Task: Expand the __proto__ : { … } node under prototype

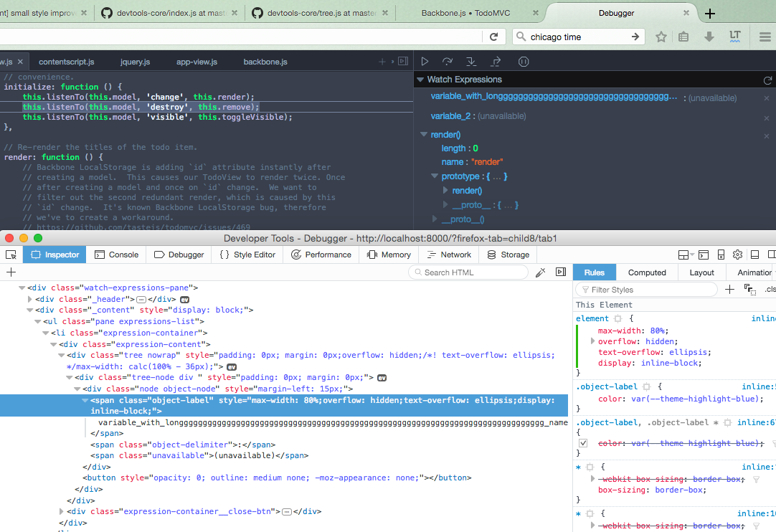Action: 445,204
